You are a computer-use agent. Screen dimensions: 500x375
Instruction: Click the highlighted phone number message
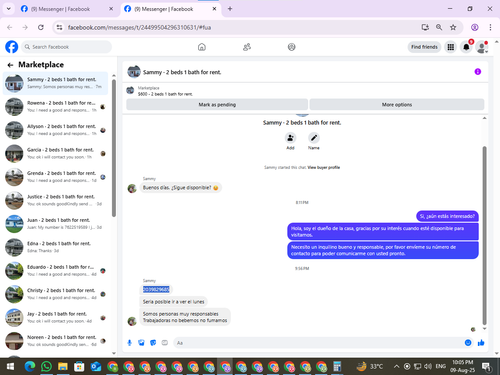point(156,289)
